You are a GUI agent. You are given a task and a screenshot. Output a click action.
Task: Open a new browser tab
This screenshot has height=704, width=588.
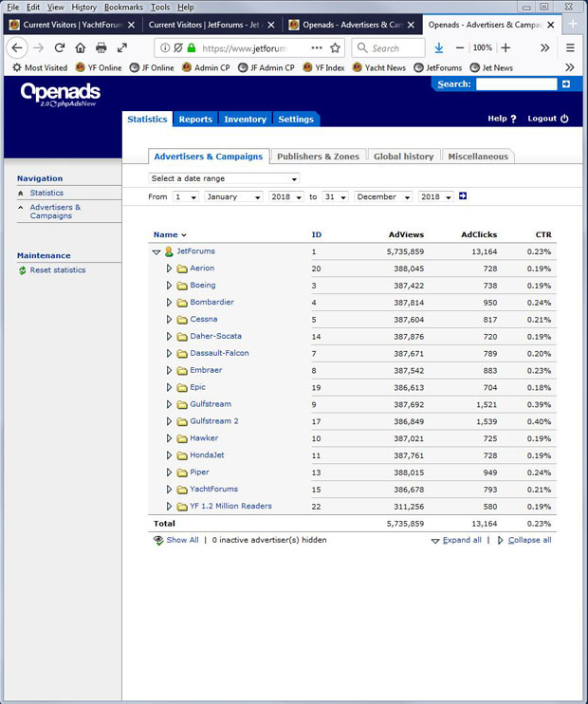[x=573, y=25]
